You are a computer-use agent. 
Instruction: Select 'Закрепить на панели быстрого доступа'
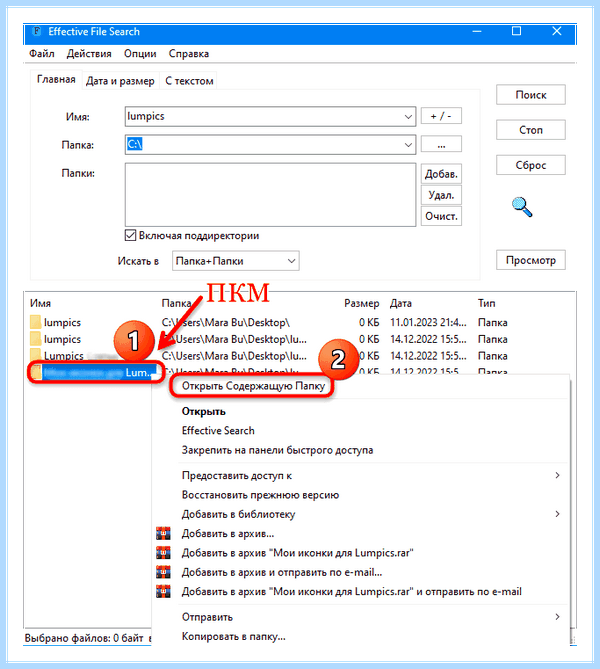[x=277, y=450]
